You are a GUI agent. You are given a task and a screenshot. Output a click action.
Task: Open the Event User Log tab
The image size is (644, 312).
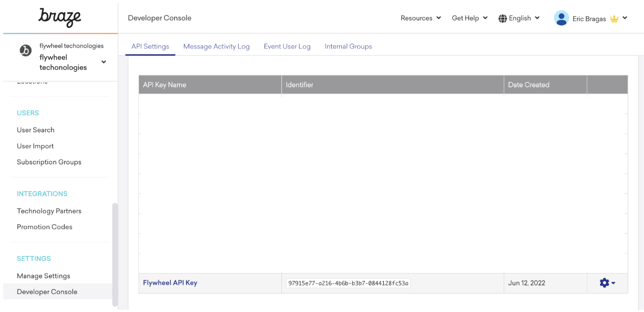[287, 46]
